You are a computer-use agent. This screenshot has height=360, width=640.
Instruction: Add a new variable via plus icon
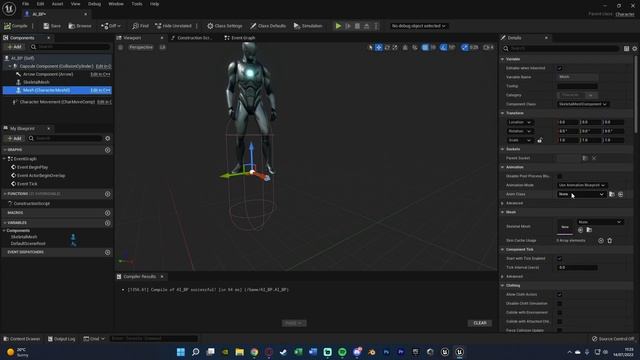[x=108, y=223]
